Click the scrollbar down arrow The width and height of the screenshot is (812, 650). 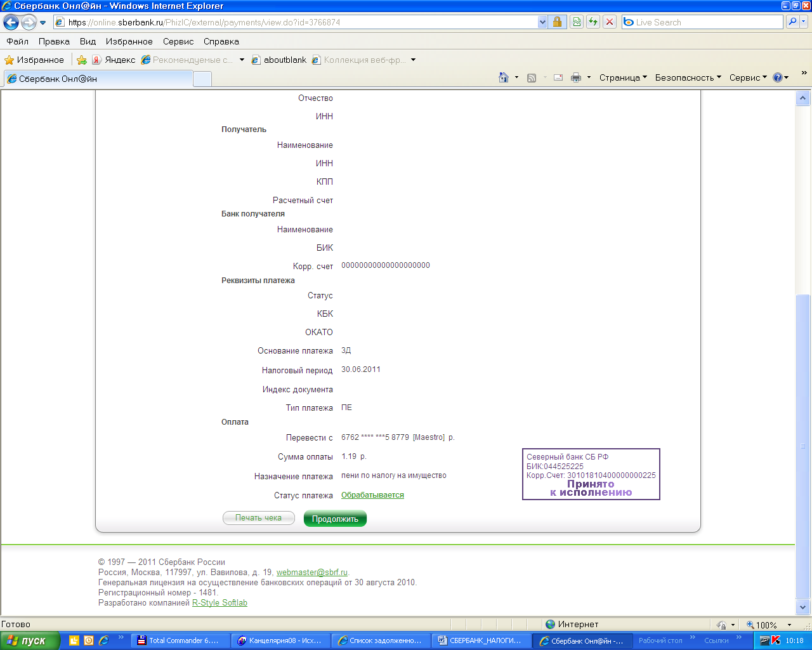(803, 607)
